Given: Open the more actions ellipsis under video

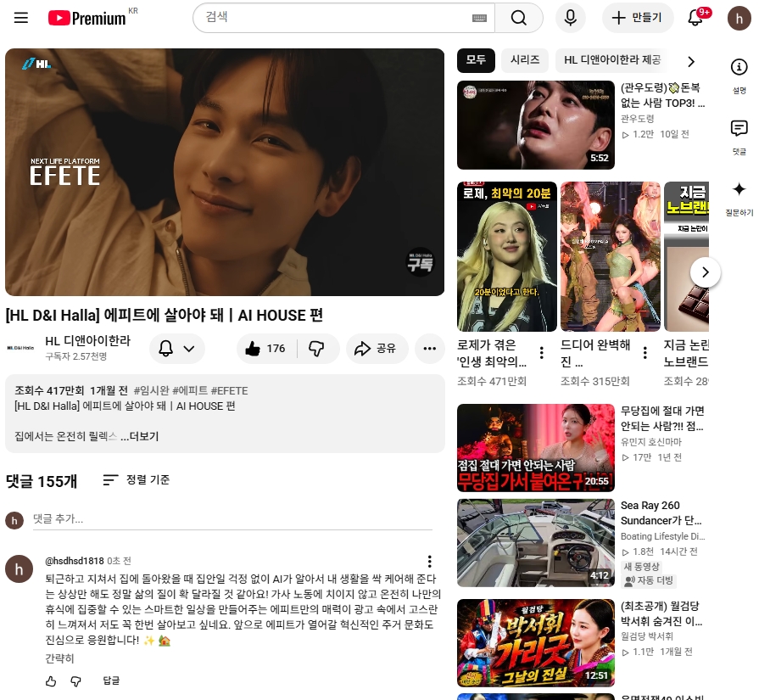Looking at the screenshot, I should tap(430, 349).
